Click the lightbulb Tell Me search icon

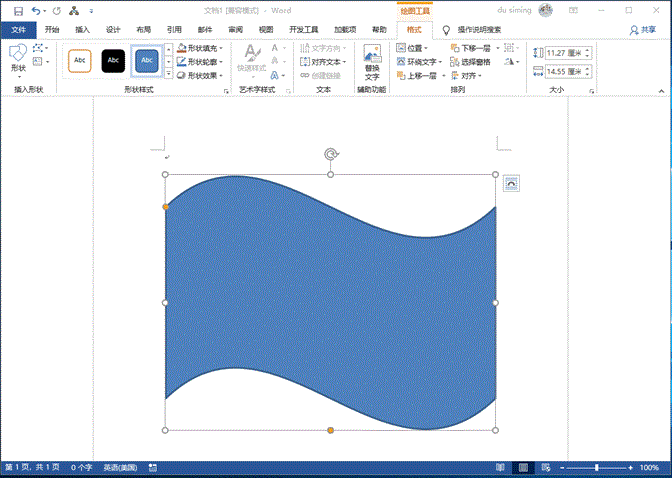pyautogui.click(x=446, y=30)
